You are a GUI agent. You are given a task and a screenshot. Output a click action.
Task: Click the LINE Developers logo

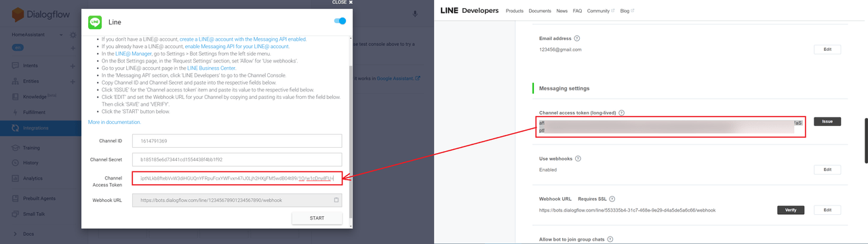coord(469,10)
